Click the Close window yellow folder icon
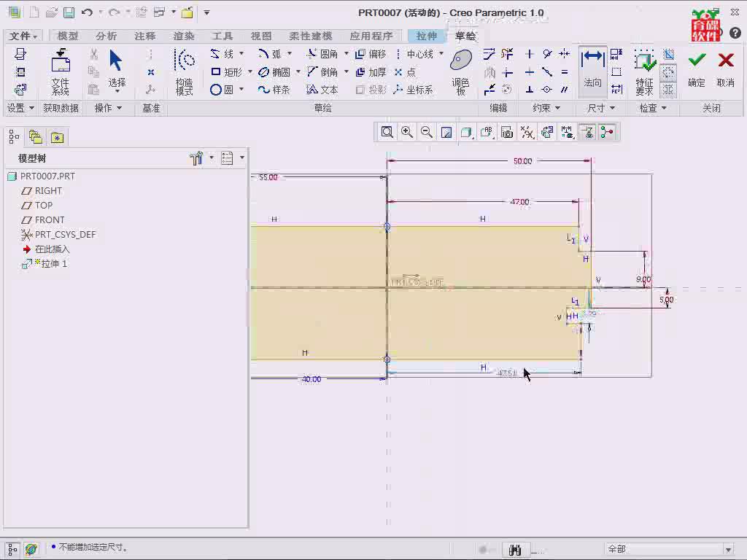The width and height of the screenshot is (747, 560). tap(187, 12)
